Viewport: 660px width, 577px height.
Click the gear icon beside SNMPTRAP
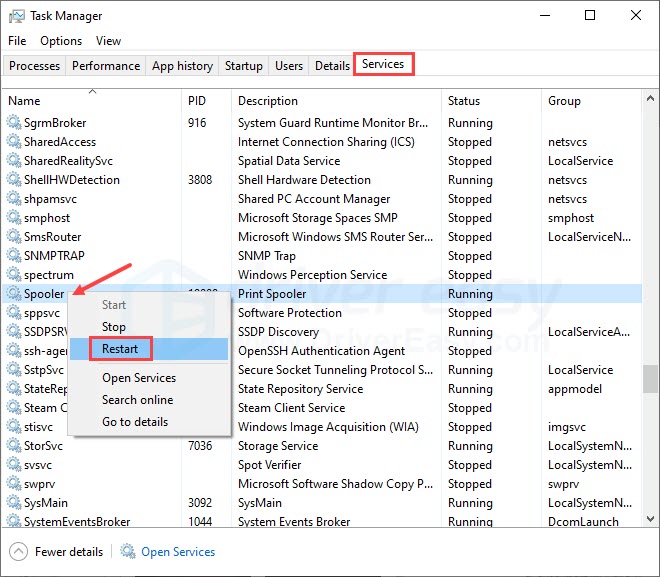(14, 256)
